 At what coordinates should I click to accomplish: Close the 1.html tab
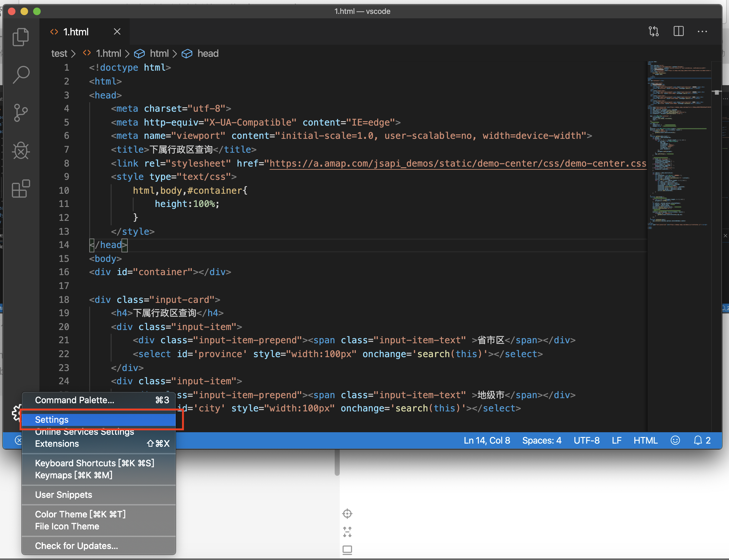point(117,31)
